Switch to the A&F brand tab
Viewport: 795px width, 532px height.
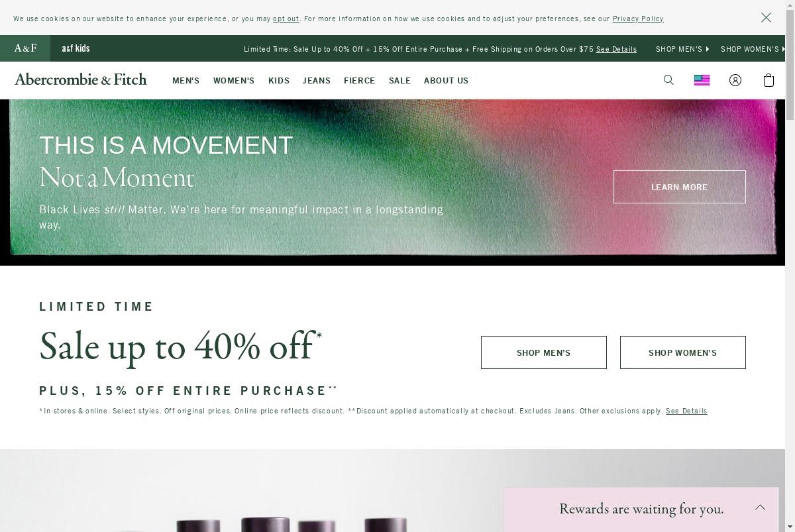pyautogui.click(x=26, y=48)
